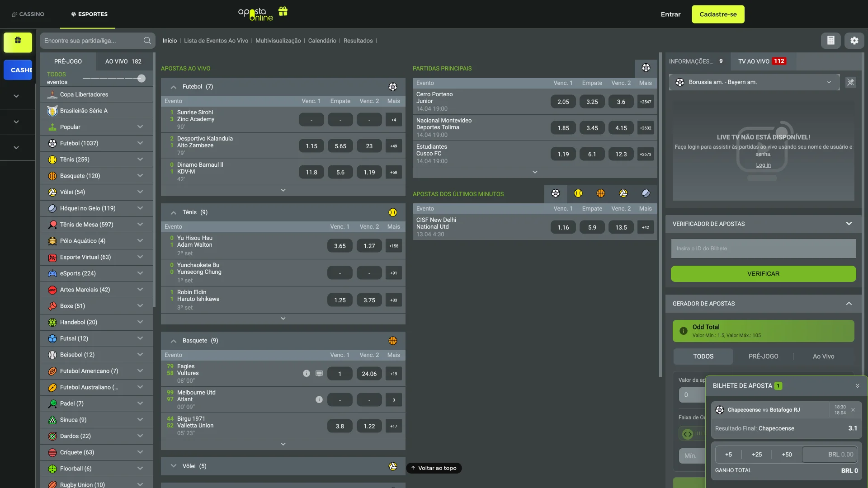Minimize the Bilhete de Aposta panel

[857, 386]
